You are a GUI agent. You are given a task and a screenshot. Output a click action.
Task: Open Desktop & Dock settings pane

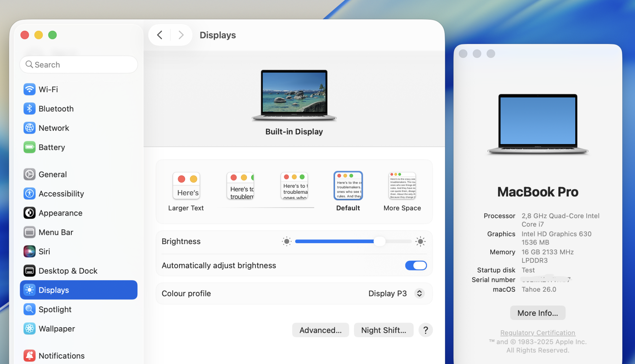click(68, 271)
